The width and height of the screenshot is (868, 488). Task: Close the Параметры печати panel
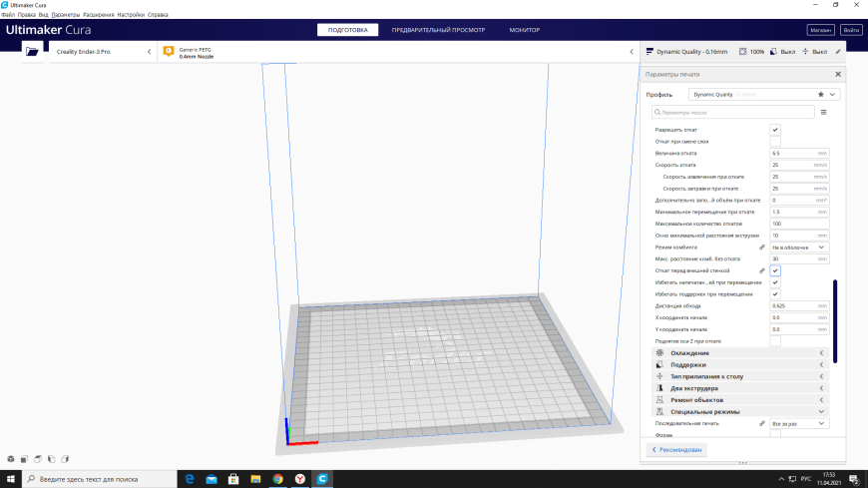[838, 74]
